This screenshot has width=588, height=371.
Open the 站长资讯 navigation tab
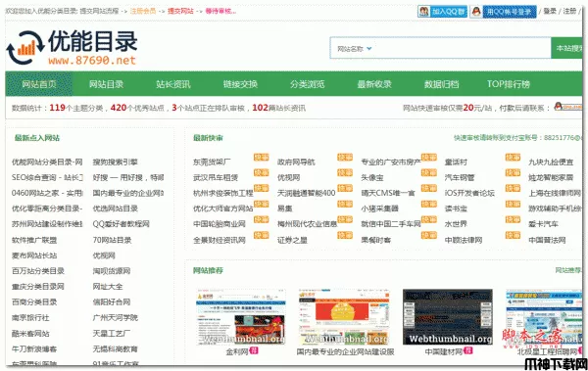pos(173,84)
